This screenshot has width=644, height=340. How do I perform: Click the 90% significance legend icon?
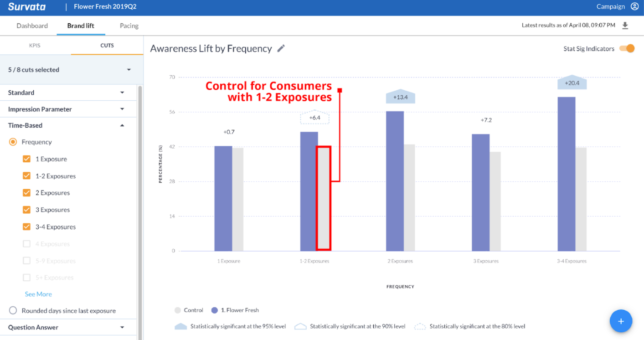300,326
